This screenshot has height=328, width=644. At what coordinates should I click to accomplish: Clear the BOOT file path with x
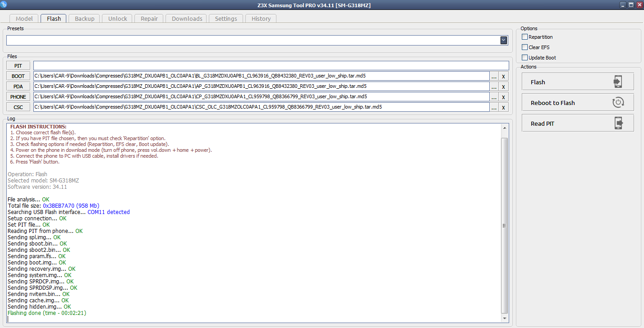pos(504,76)
